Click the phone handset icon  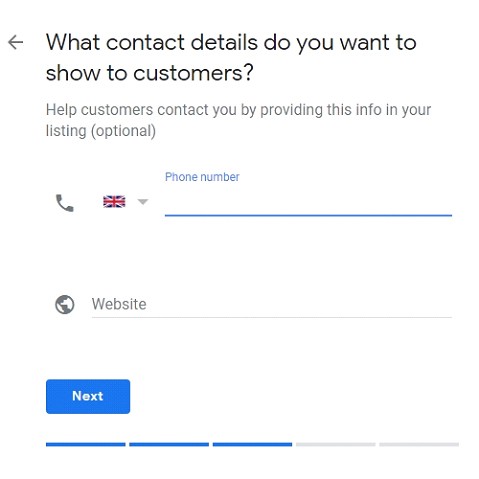click(65, 203)
